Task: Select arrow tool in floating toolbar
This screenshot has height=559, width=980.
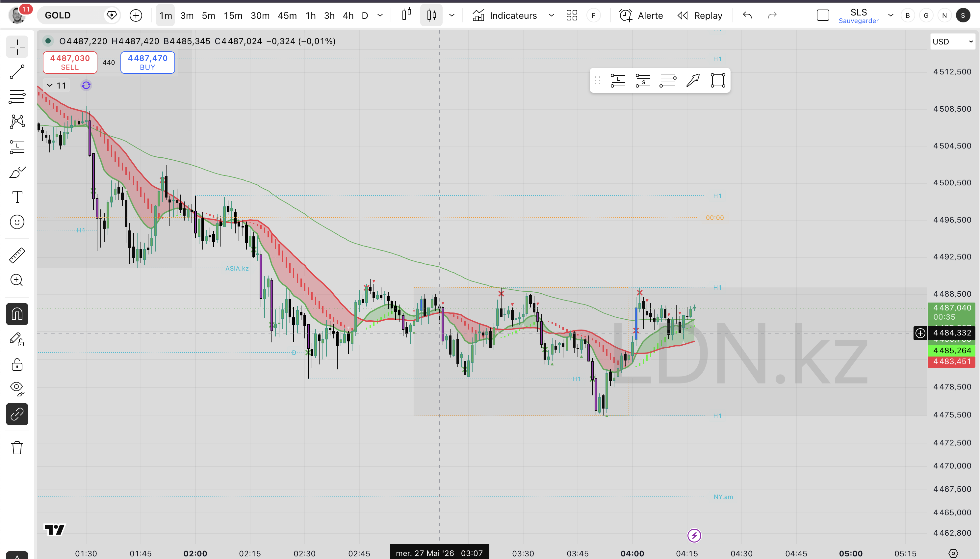Action: 693,80
